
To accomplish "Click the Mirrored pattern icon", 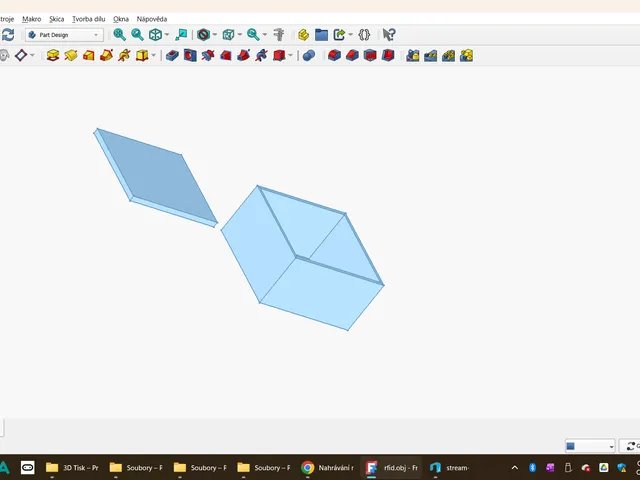I will coord(413,55).
